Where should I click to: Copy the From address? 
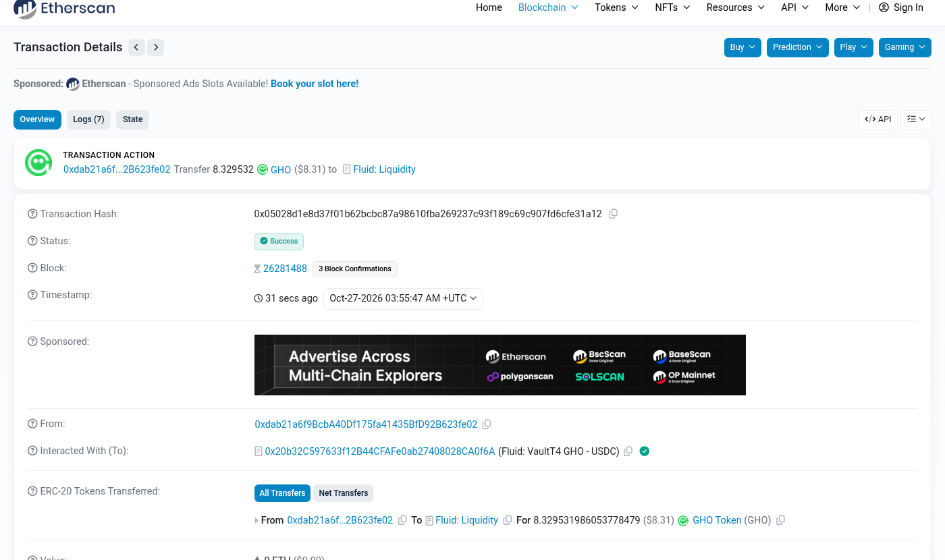click(487, 424)
